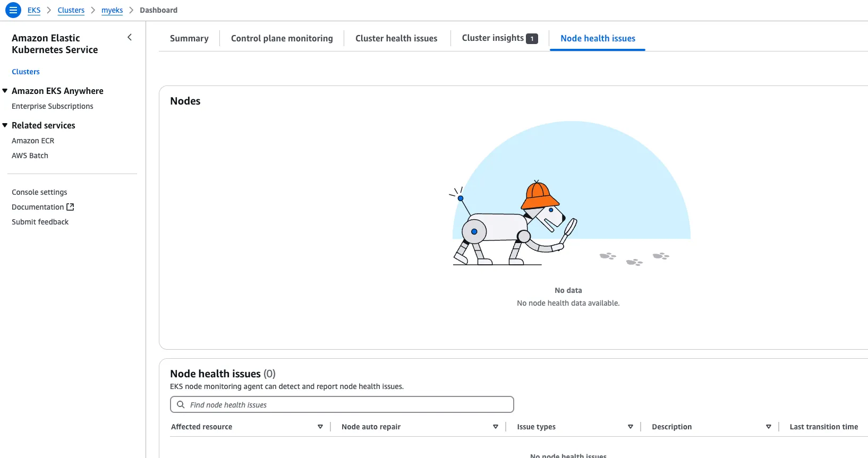Open the myeks breadcrumb link
Image resolution: width=868 pixels, height=458 pixels.
tap(112, 10)
